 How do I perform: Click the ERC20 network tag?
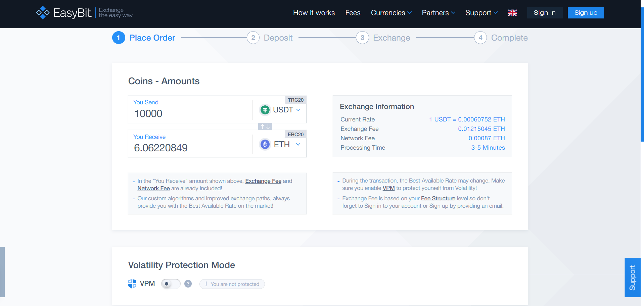[x=295, y=135]
